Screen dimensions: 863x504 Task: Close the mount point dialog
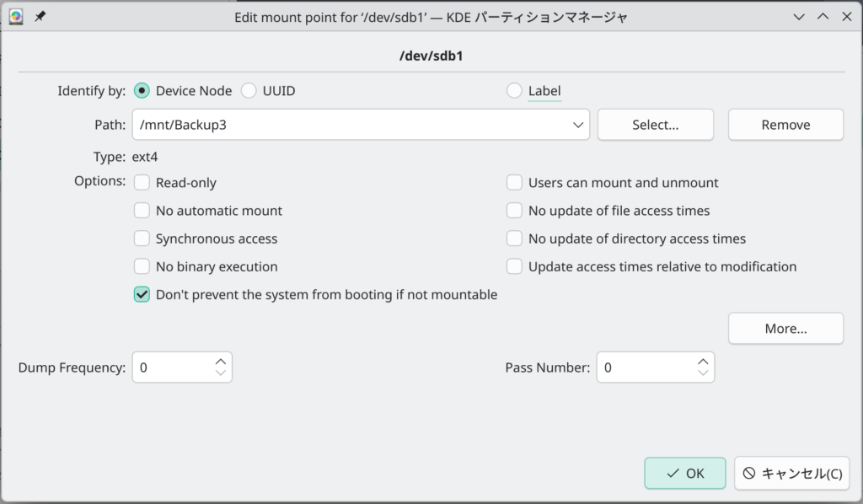(847, 17)
